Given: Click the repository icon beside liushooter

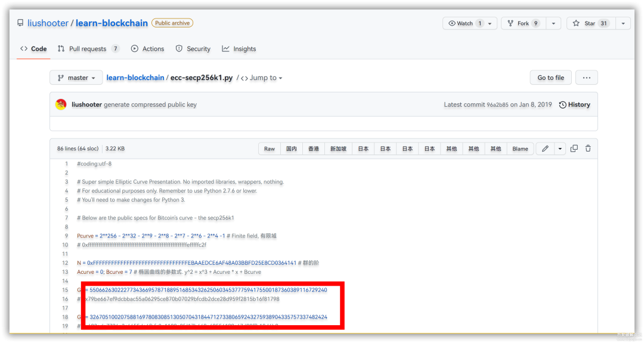Looking at the screenshot, I should click(20, 23).
